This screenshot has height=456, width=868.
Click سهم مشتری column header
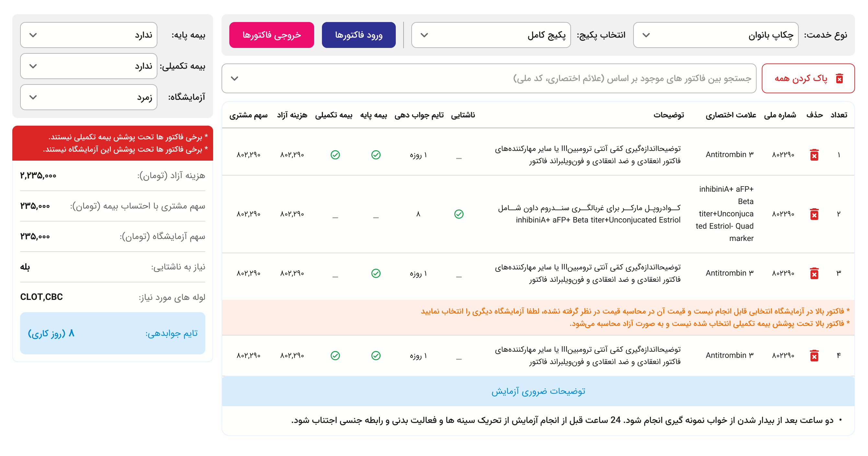[x=248, y=115]
